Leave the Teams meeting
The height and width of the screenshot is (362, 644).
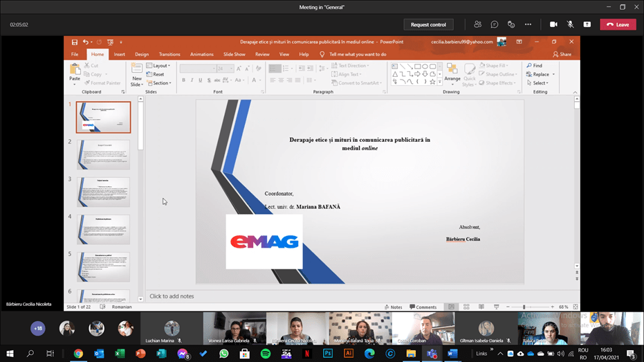[618, 24]
